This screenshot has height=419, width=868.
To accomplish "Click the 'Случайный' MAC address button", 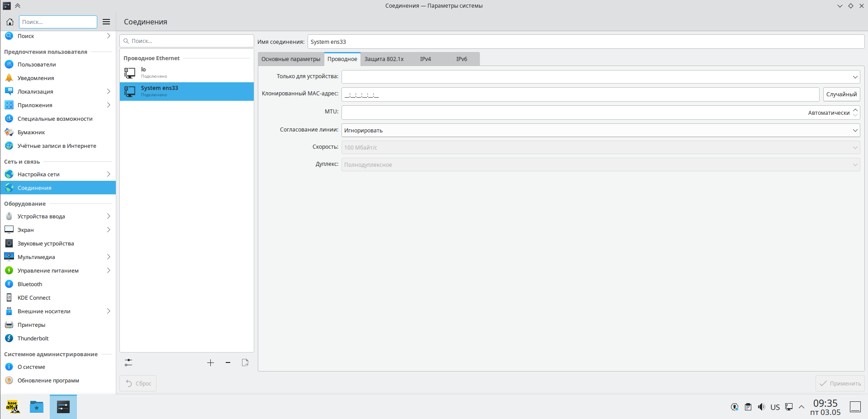I will (841, 94).
